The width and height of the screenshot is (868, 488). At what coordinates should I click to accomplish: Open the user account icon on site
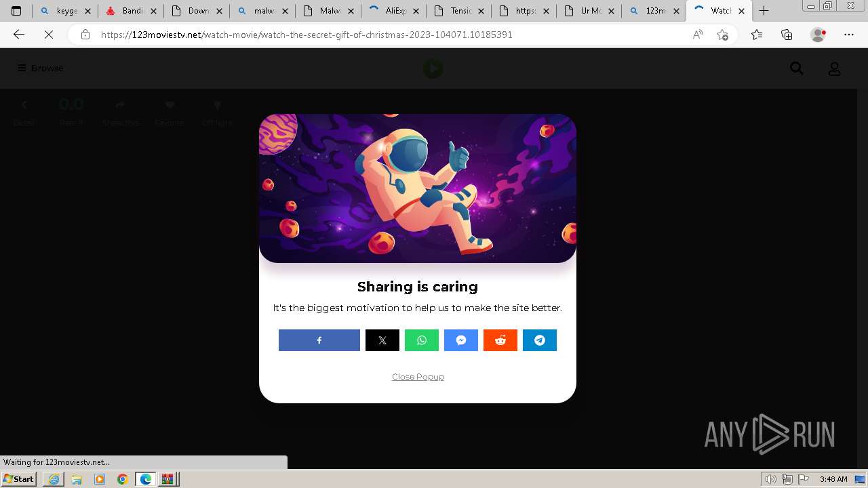pos(835,68)
